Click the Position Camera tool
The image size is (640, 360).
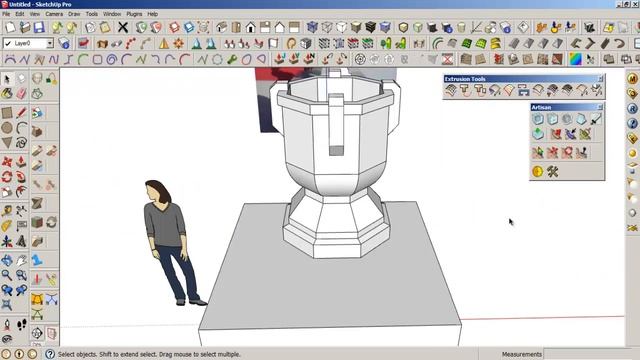tap(7, 324)
